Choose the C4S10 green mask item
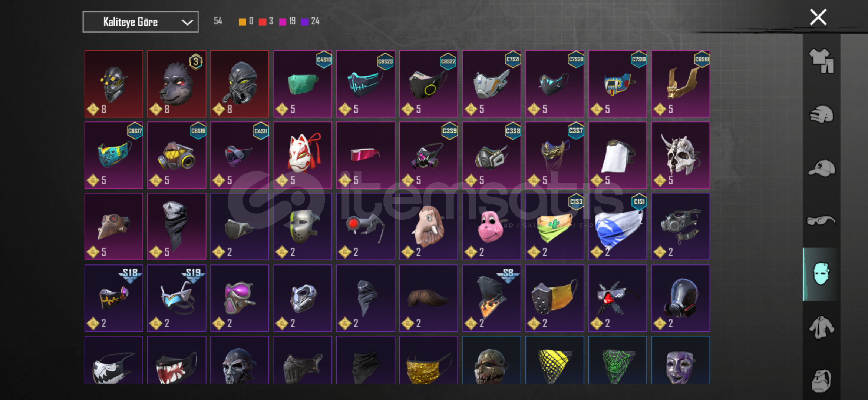 [303, 84]
